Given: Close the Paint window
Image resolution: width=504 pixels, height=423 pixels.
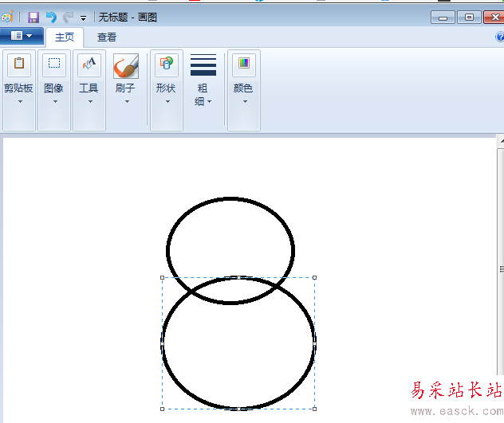Looking at the screenshot, I should pos(494,17).
